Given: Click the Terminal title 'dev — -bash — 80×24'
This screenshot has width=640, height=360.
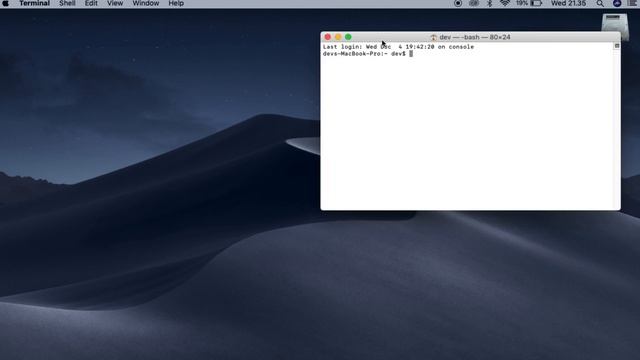Looking at the screenshot, I should click(x=475, y=37).
